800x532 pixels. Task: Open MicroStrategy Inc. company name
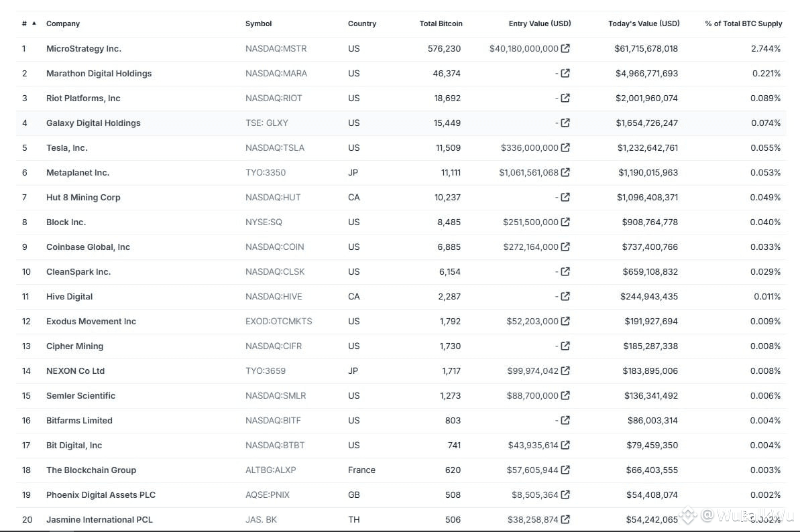coord(84,48)
